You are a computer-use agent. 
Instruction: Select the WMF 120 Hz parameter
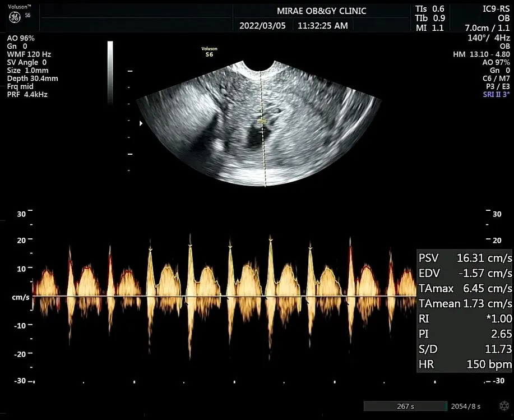click(29, 54)
